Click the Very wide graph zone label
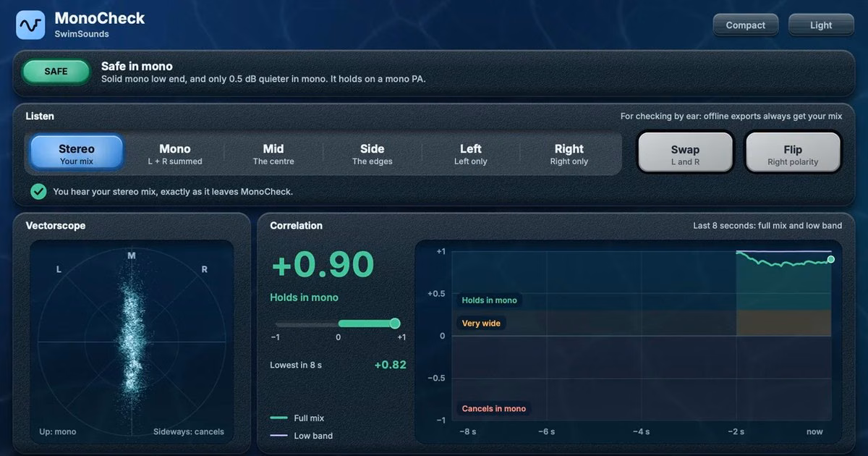868x456 pixels. (x=481, y=324)
